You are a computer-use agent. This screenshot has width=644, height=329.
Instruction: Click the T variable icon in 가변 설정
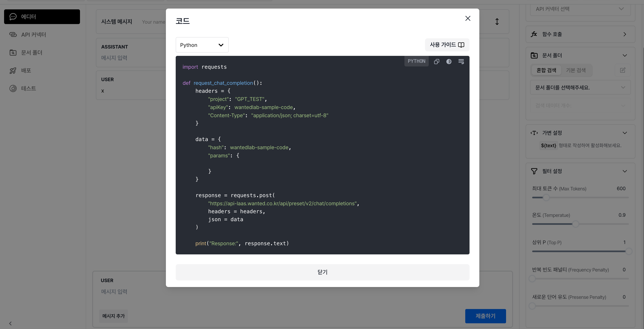pos(534,133)
